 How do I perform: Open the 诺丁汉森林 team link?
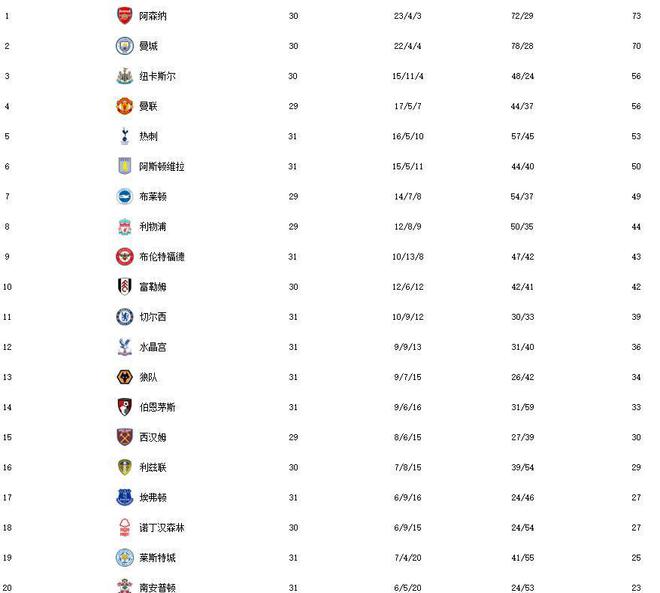(159, 527)
